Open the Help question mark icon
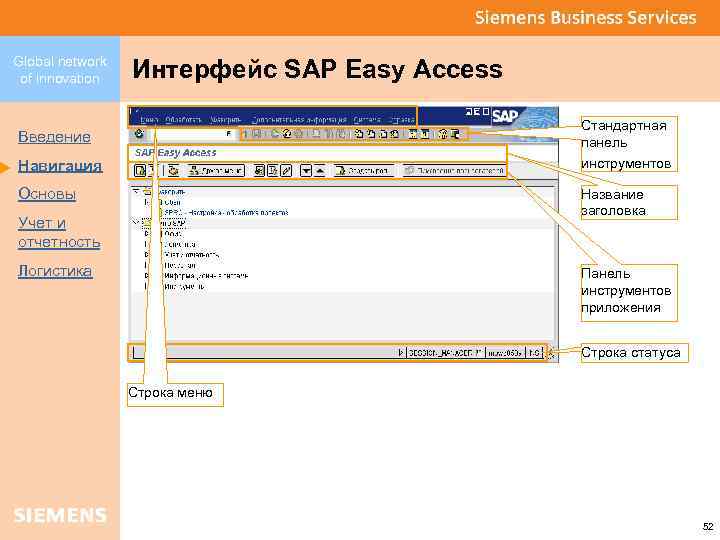The height and width of the screenshot is (540, 720). [443, 134]
